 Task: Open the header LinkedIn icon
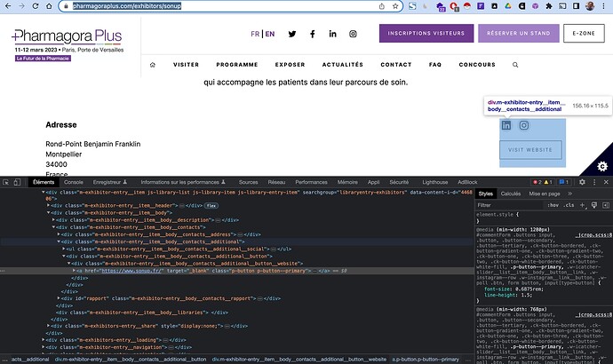[x=332, y=34]
